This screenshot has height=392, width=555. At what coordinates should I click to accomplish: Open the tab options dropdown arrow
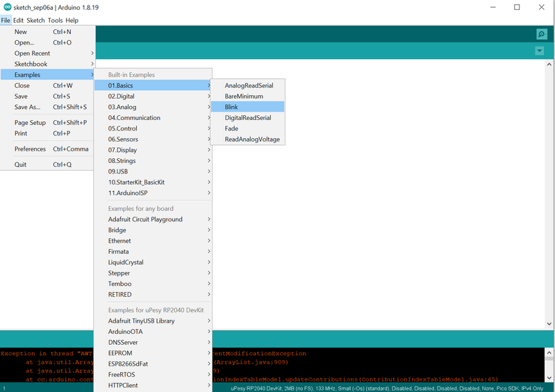[x=539, y=51]
